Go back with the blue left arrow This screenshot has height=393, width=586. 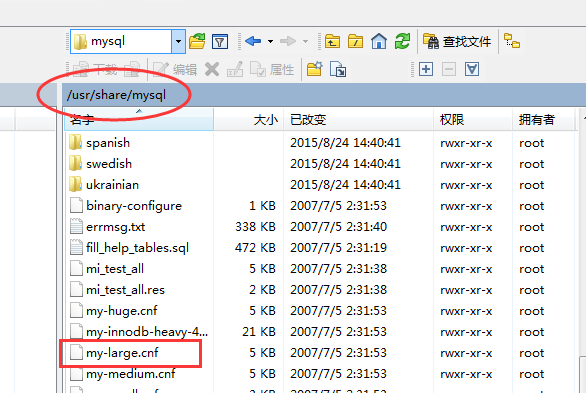(x=253, y=41)
